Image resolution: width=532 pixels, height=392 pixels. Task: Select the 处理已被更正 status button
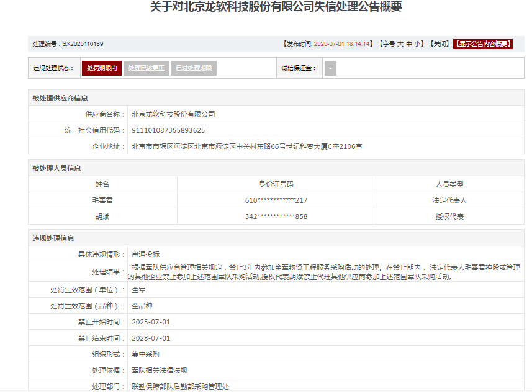[147, 68]
